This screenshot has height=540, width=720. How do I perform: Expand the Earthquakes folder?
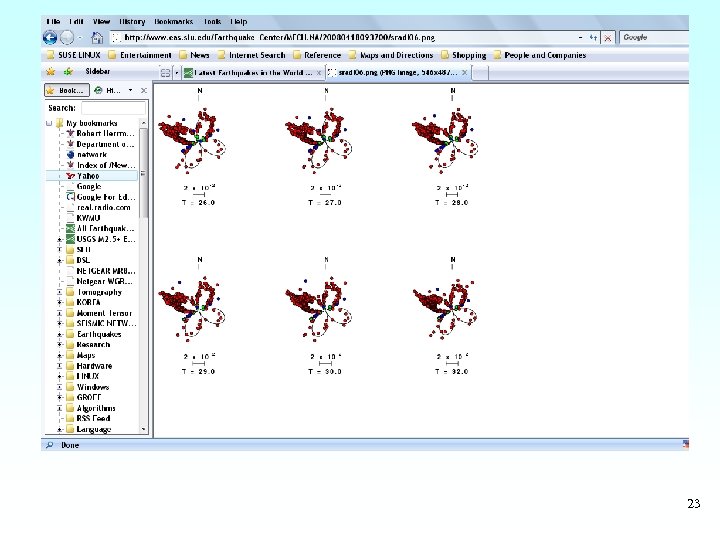click(59, 334)
